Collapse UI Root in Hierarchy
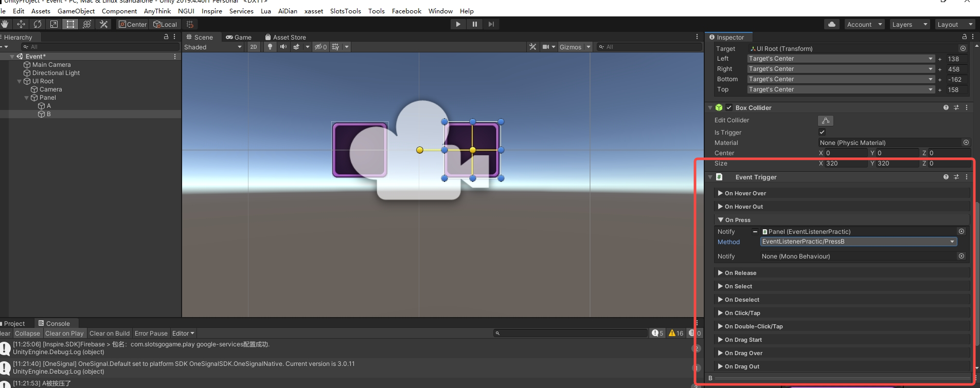This screenshot has height=388, width=980. pos(20,81)
